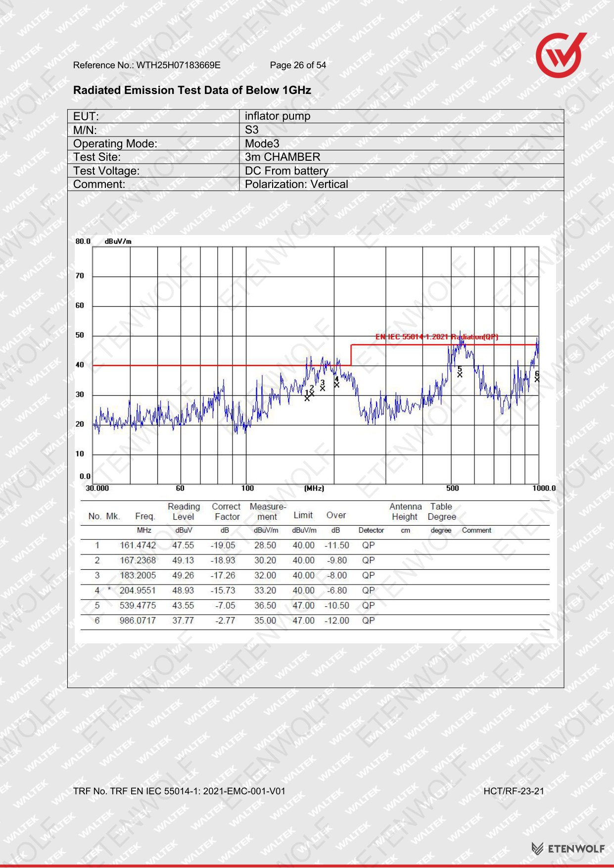Click the '1000.0' x-axis end value
The width and height of the screenshot is (614, 868).
pos(544,488)
